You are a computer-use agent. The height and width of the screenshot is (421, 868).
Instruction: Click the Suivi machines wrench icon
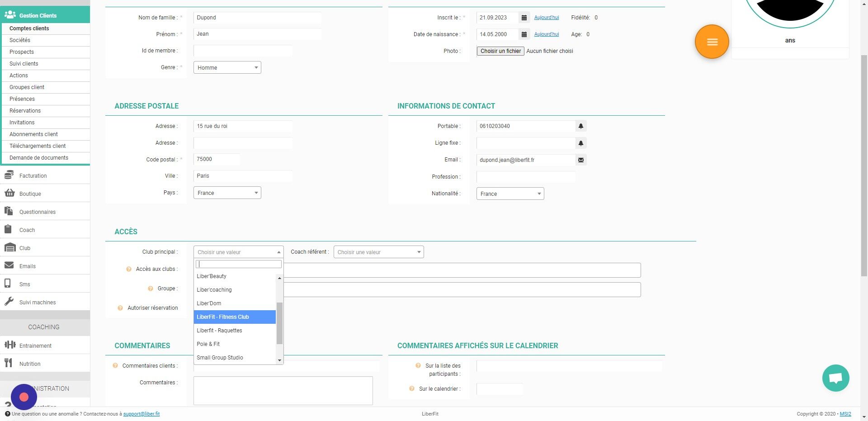(9, 302)
